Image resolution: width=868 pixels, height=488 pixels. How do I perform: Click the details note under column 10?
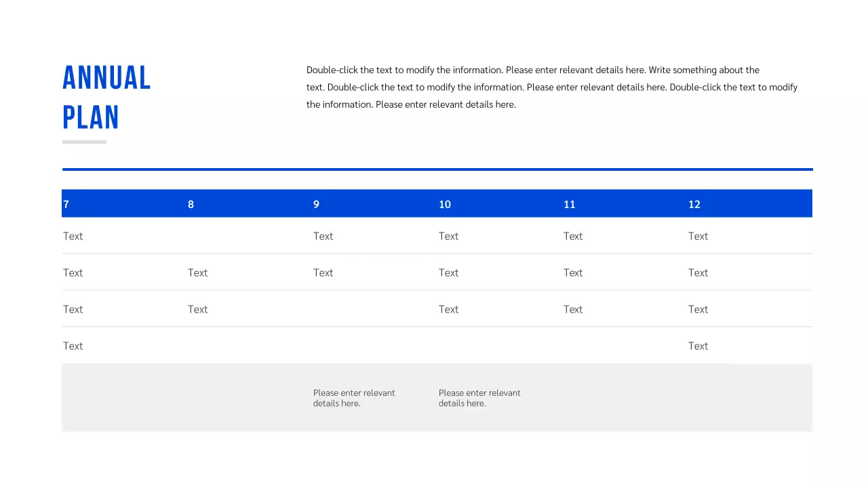pyautogui.click(x=479, y=398)
